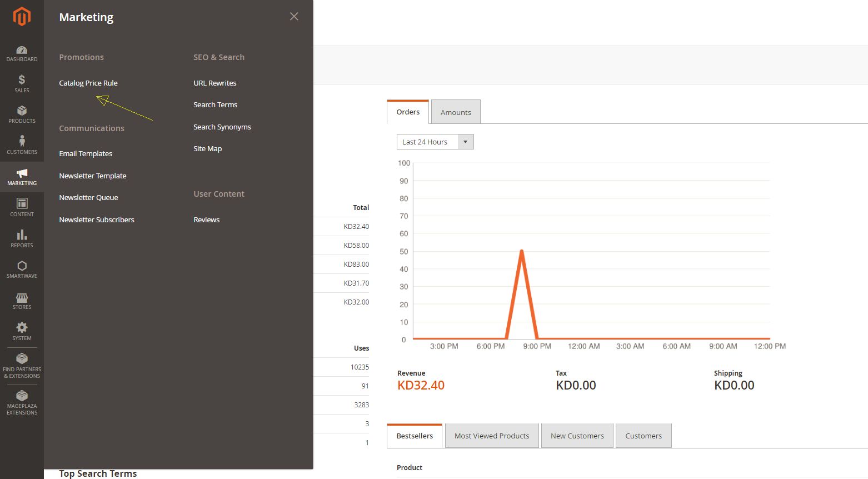The image size is (868, 479).
Task: Go to Reviews under User Content
Action: click(x=206, y=219)
